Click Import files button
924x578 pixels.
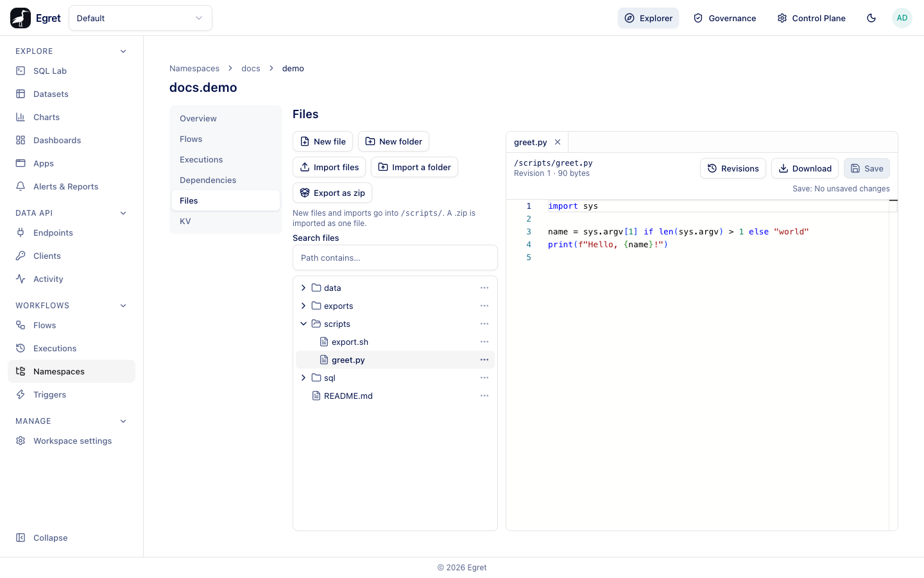coord(329,167)
